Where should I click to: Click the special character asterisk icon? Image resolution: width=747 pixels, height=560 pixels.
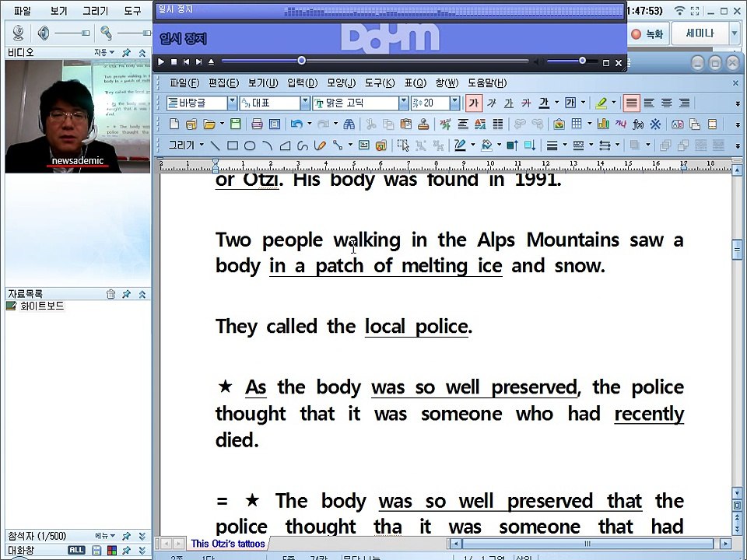point(655,124)
